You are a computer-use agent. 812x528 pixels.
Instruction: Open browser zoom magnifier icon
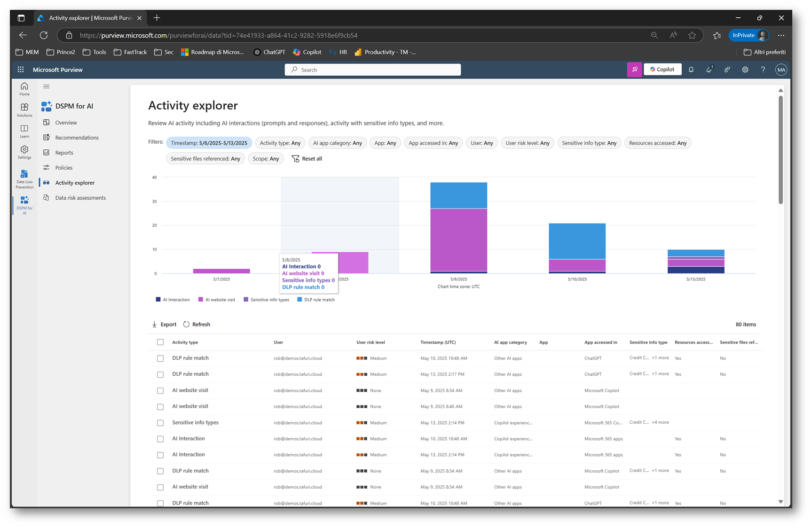tap(654, 35)
